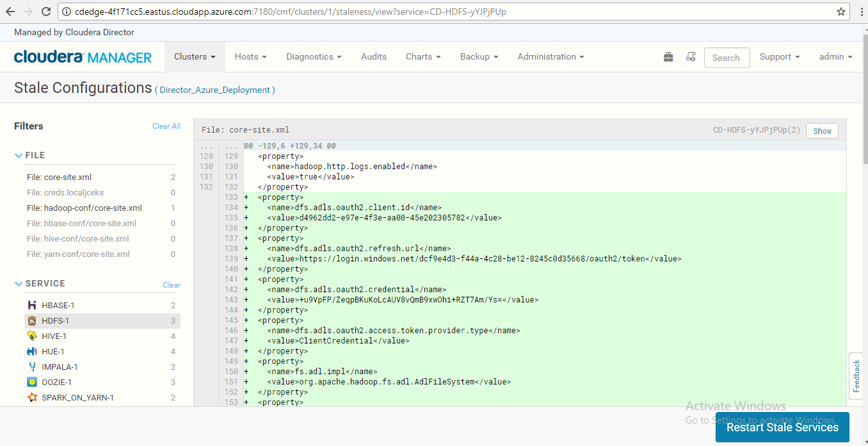The image size is (868, 446).
Task: Open the Support dropdown menu
Action: click(x=780, y=57)
